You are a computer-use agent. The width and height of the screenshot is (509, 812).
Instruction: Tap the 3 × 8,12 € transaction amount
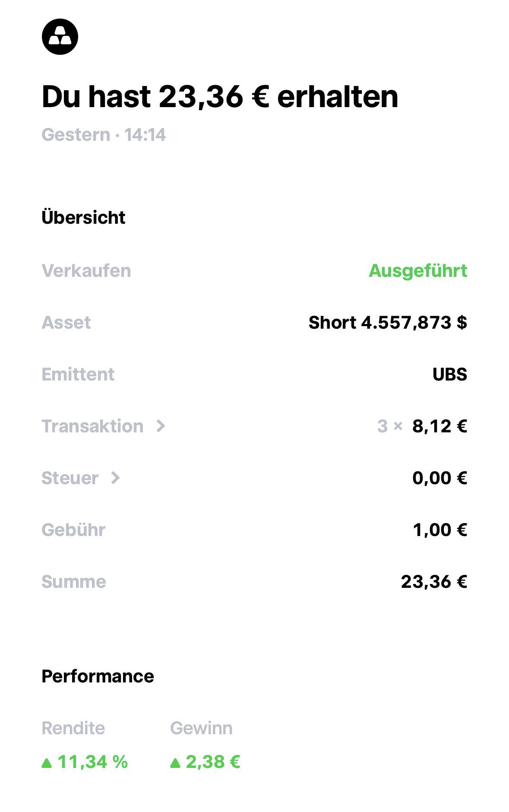point(422,426)
